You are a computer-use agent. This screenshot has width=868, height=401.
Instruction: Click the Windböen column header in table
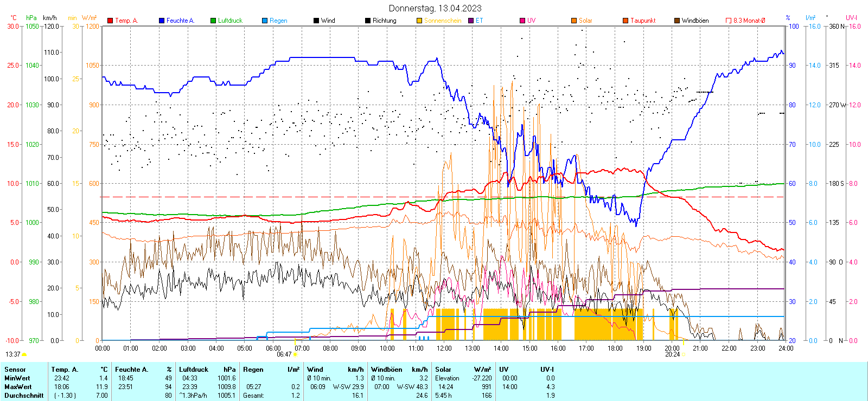[386, 370]
